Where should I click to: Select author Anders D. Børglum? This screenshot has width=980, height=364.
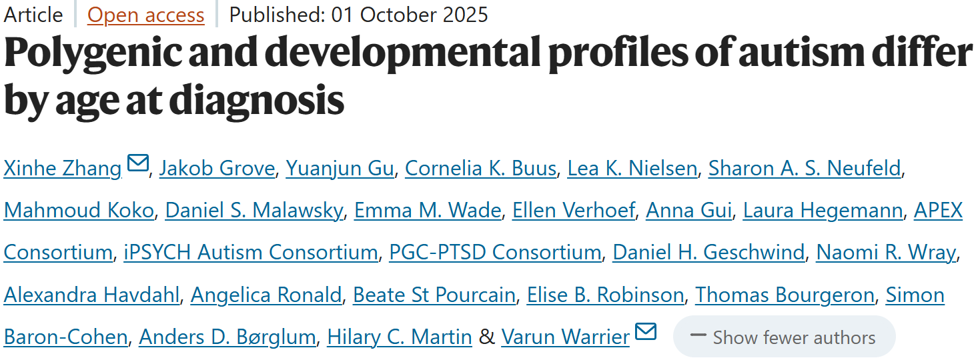coord(227,337)
